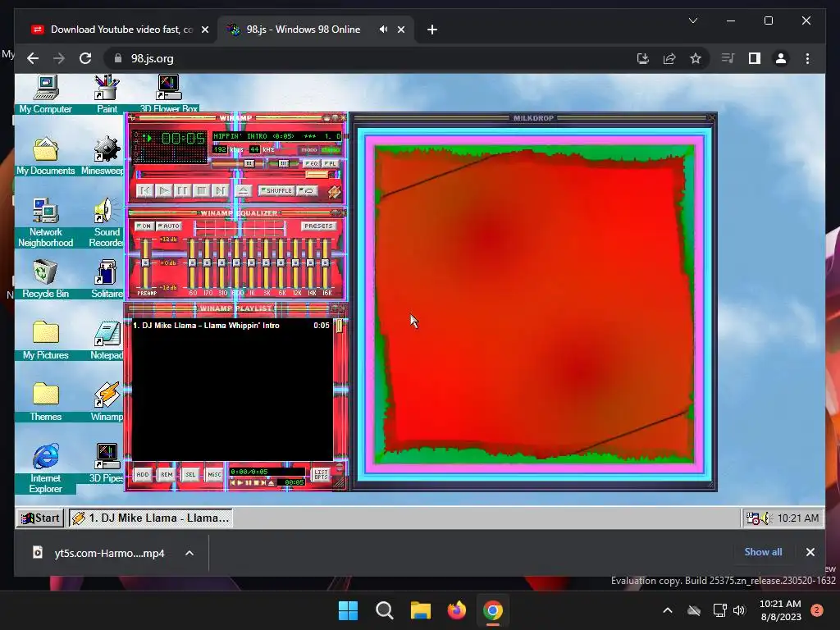Open the Themes folder icon
The width and height of the screenshot is (840, 630).
[x=46, y=402]
